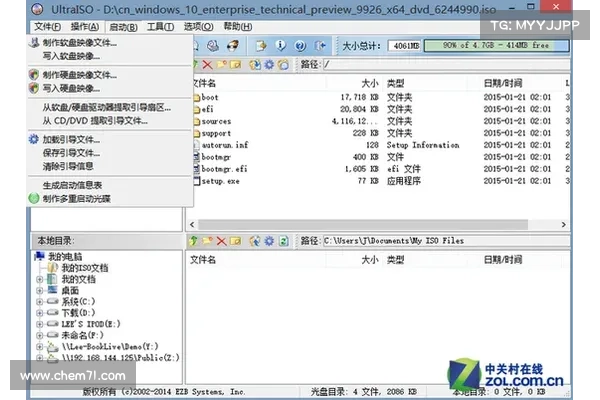Click the mount to virtual drive icon
The width and height of the screenshot is (600, 400).
coord(233,46)
